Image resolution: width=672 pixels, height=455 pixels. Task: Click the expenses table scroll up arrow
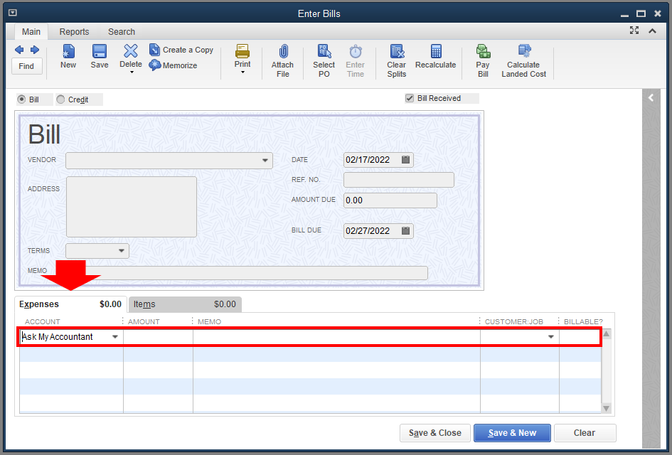606,334
